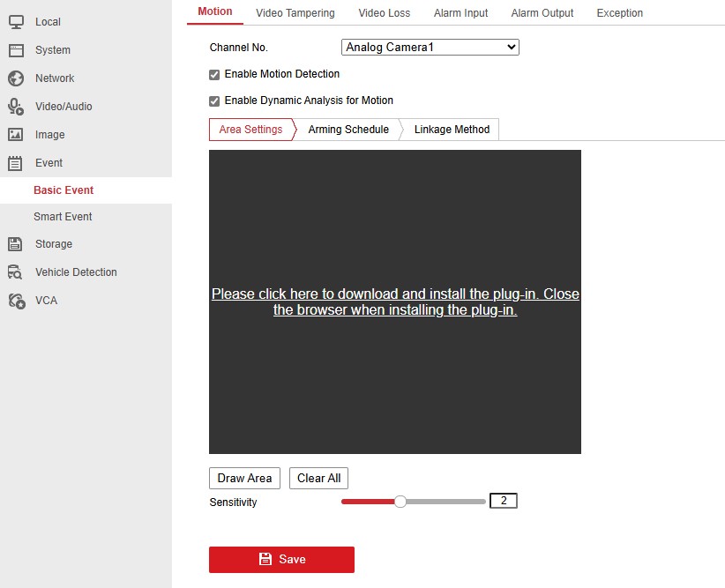Disable the Enable Motion Detection checkbox

214,75
